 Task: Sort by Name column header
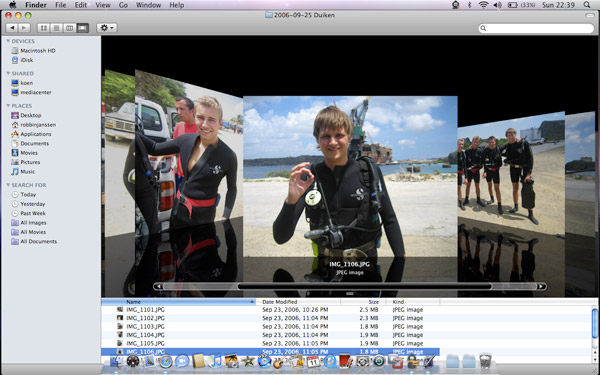pos(178,302)
